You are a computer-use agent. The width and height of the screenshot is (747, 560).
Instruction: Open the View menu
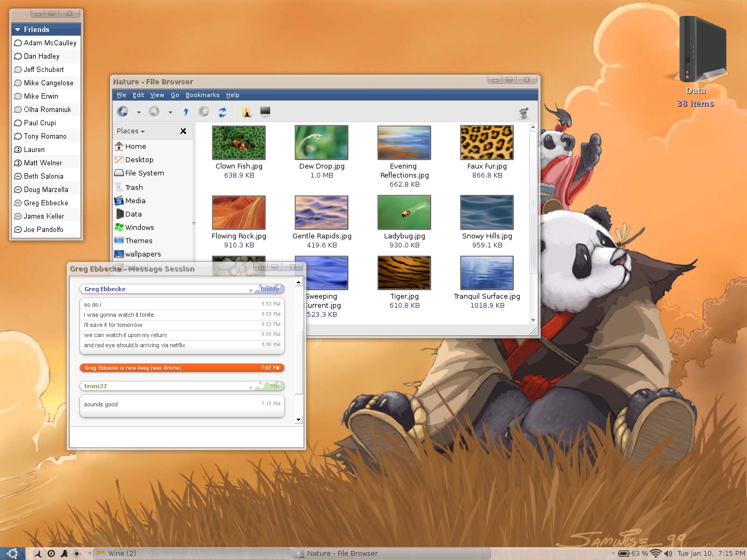[x=157, y=95]
